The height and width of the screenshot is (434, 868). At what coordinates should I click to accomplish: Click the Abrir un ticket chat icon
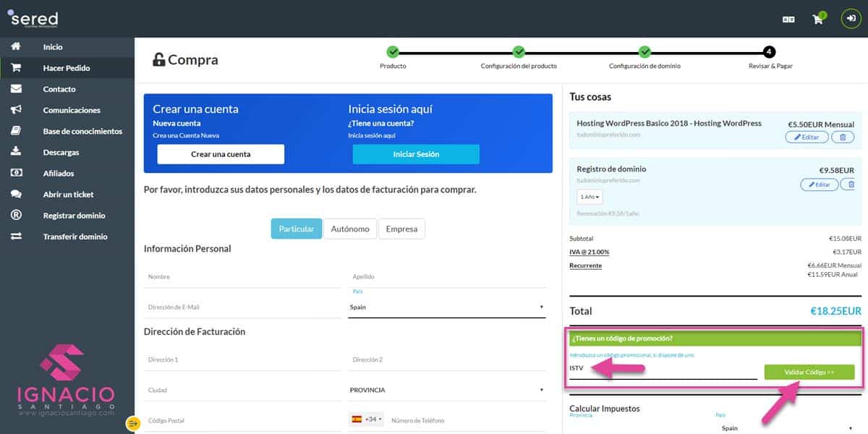tap(16, 194)
